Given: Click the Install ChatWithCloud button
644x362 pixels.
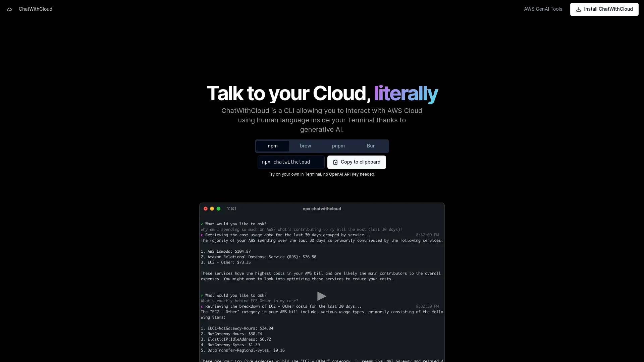Looking at the screenshot, I should coord(604,9).
